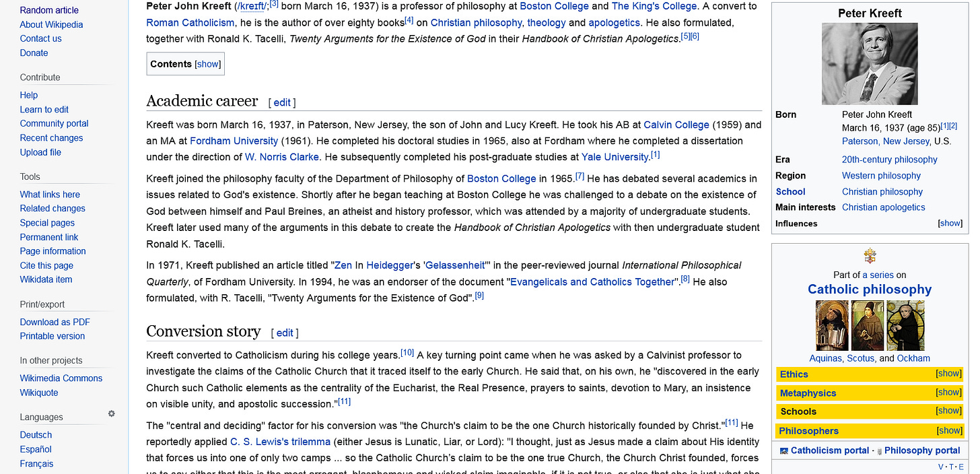
Task: Open the Fordham University link
Action: click(x=234, y=141)
